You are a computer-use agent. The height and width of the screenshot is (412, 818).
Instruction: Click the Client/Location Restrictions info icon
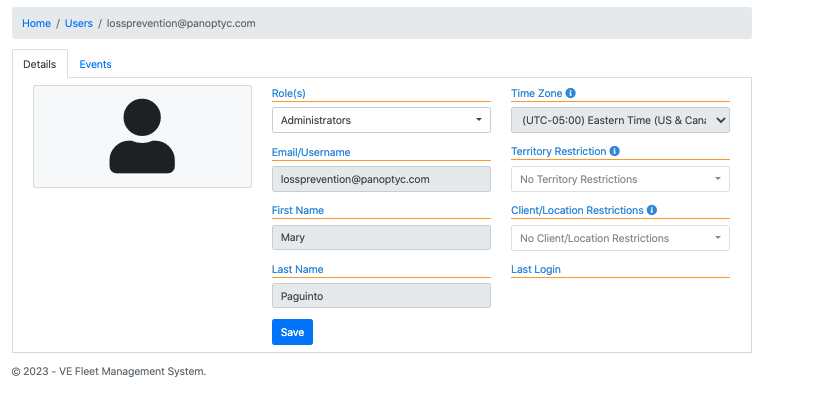pos(652,210)
